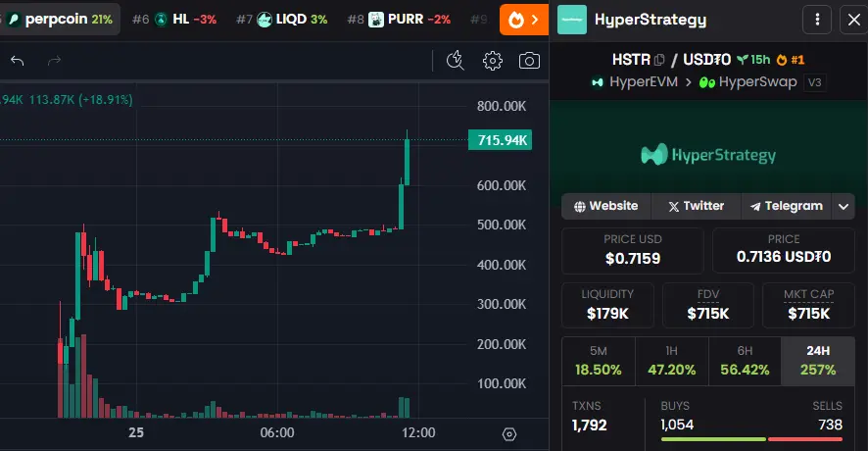Open the Twitter link
Viewport: 868px width, 451px height.
tap(696, 206)
